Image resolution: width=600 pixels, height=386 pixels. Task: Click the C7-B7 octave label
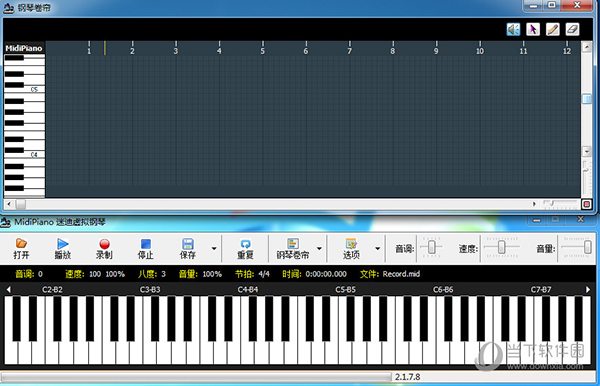click(x=541, y=290)
